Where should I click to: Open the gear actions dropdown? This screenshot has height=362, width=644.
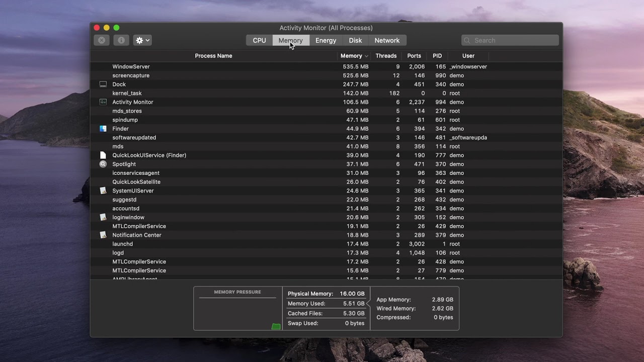coord(142,40)
